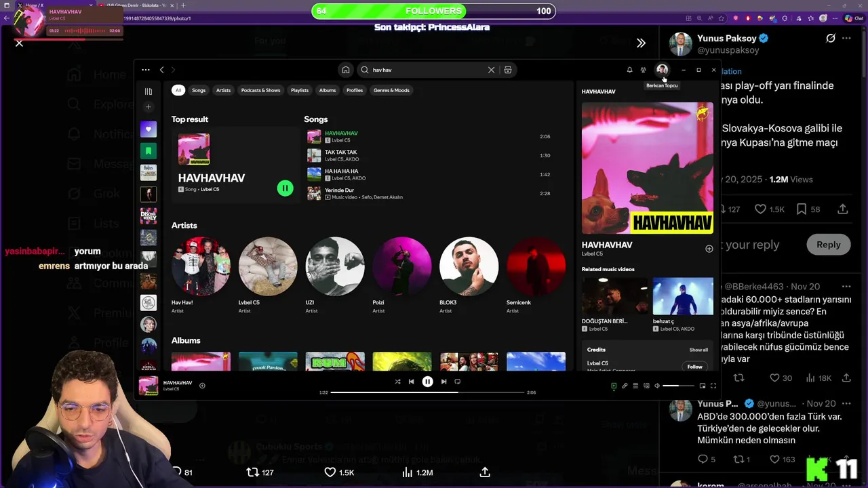Pause playback in the bottom bar
The height and width of the screenshot is (488, 868).
[x=427, y=382]
